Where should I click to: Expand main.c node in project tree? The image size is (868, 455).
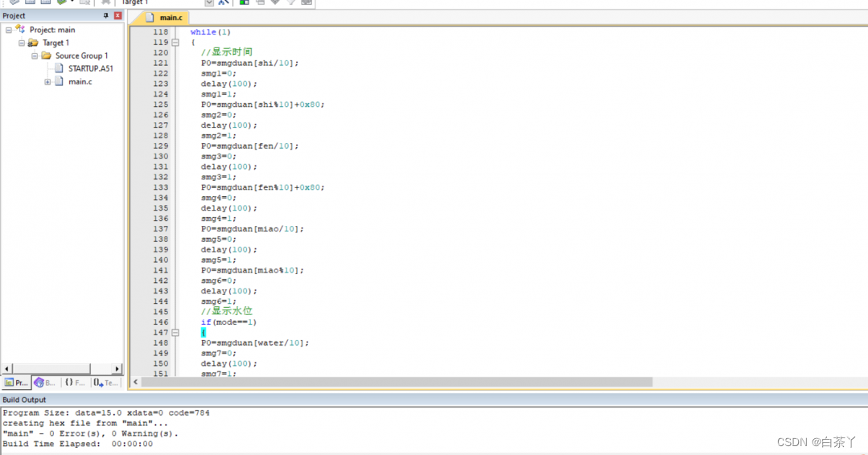(x=47, y=82)
